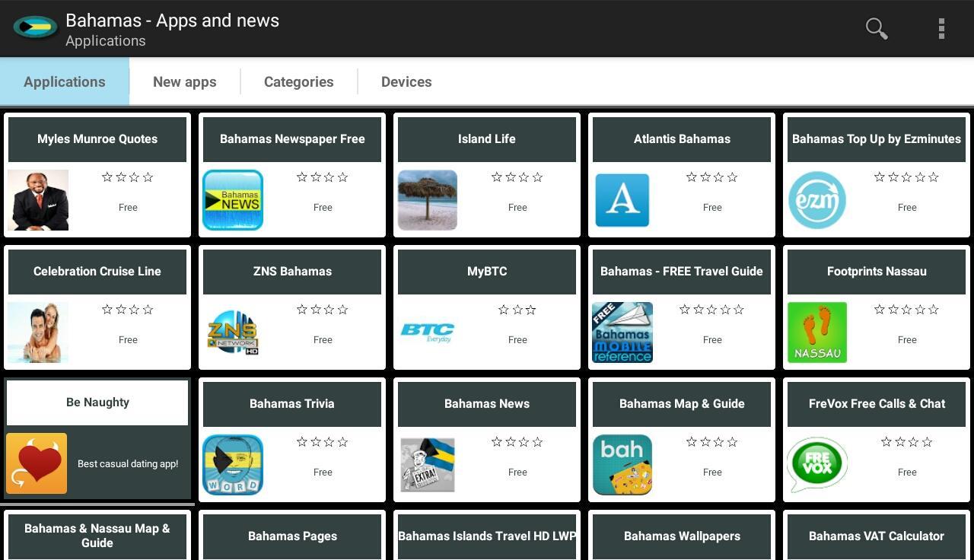Open the Island Life title
Image resolution: width=974 pixels, height=560 pixels.
[x=487, y=138]
